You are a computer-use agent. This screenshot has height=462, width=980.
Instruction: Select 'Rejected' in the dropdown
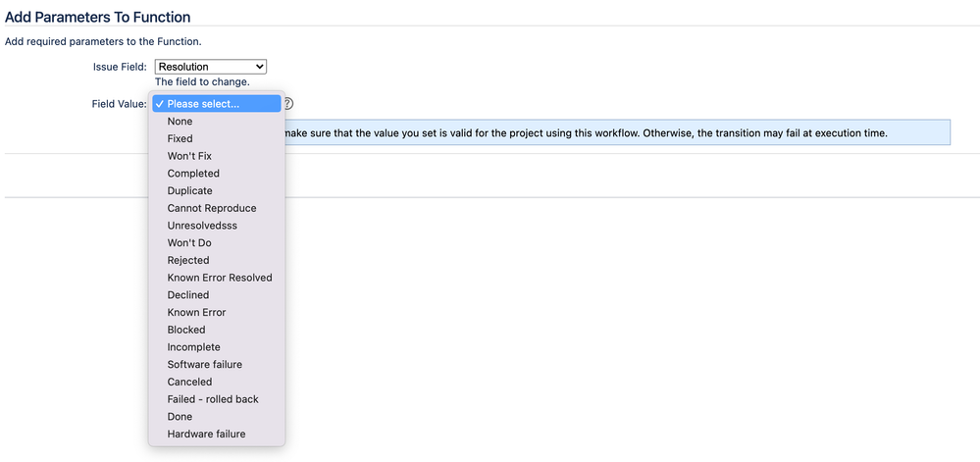216,260
